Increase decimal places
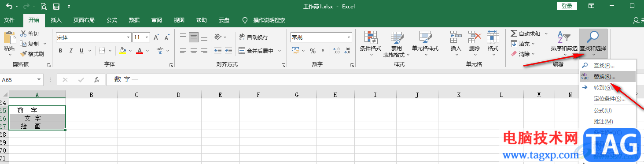The width and height of the screenshot is (644, 164). 337,51
